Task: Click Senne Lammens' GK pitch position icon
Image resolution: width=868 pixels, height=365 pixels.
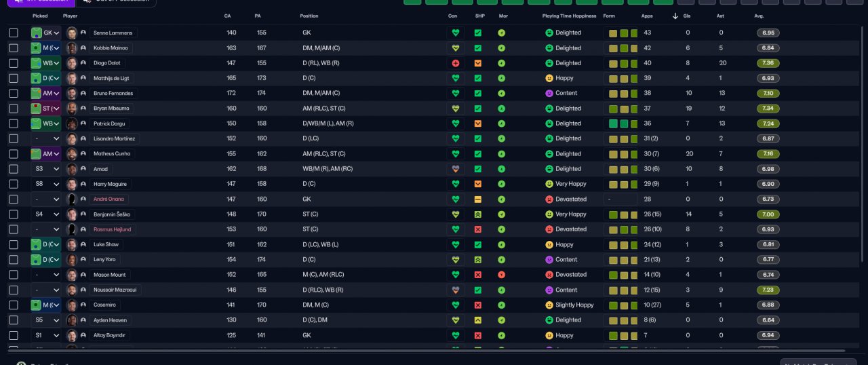Action: 37,33
